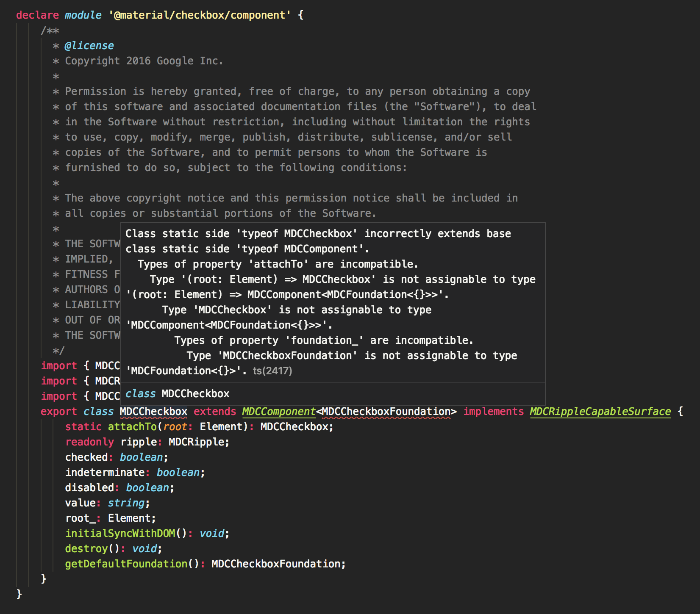Select the initialSyncWithDOM method name
The width and height of the screenshot is (700, 614).
tap(121, 533)
